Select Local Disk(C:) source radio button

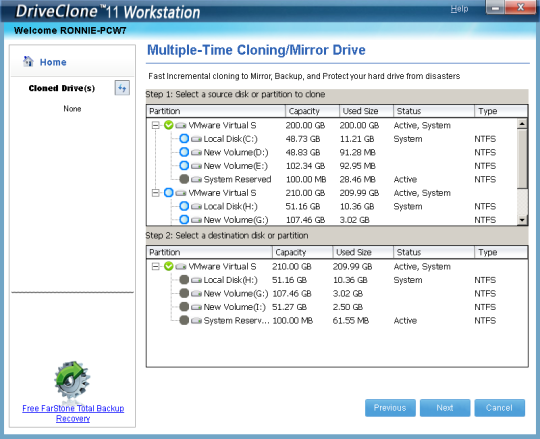coord(184,139)
